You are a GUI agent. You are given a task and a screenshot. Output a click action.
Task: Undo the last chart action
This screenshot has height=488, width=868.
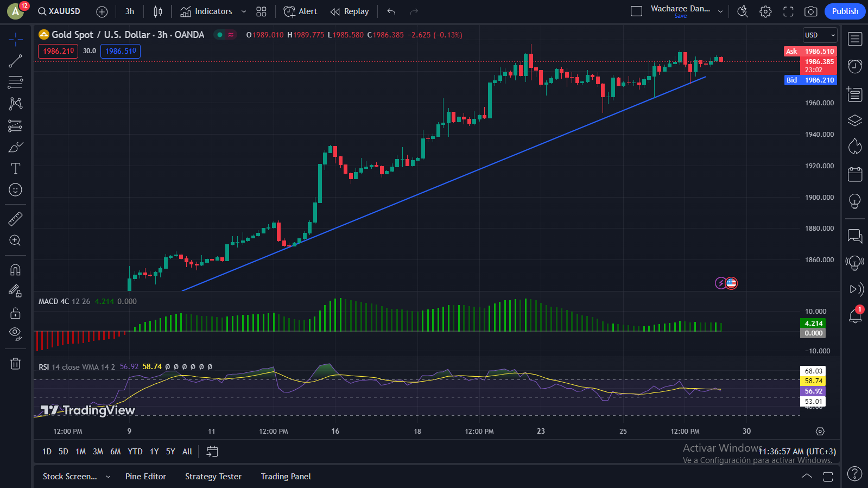pos(391,11)
